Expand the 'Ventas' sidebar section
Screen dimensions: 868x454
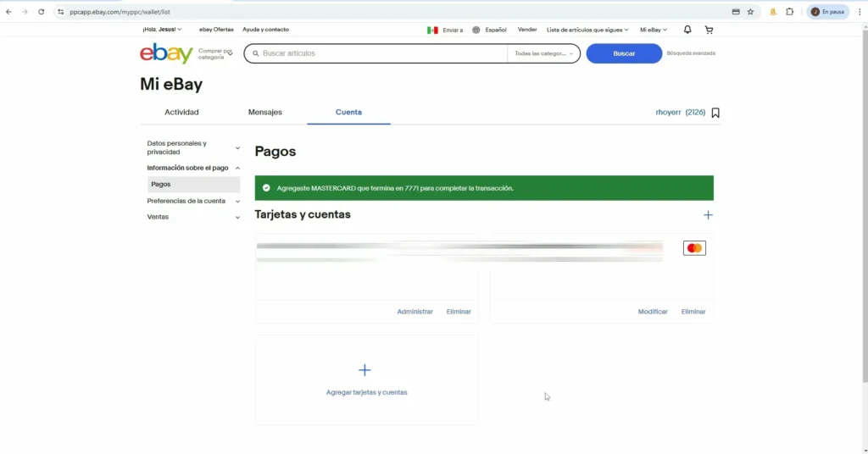(193, 217)
